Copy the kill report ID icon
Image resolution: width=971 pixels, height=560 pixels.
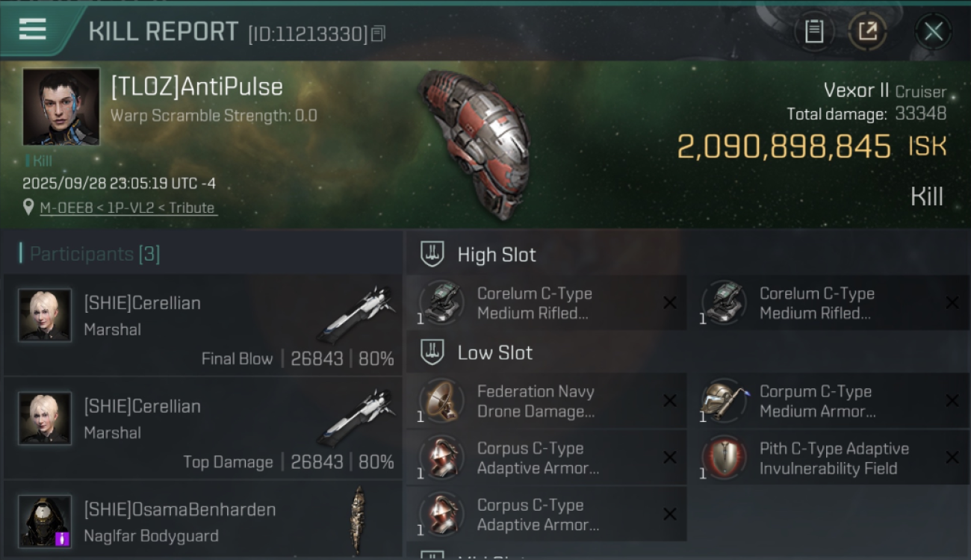pyautogui.click(x=379, y=33)
